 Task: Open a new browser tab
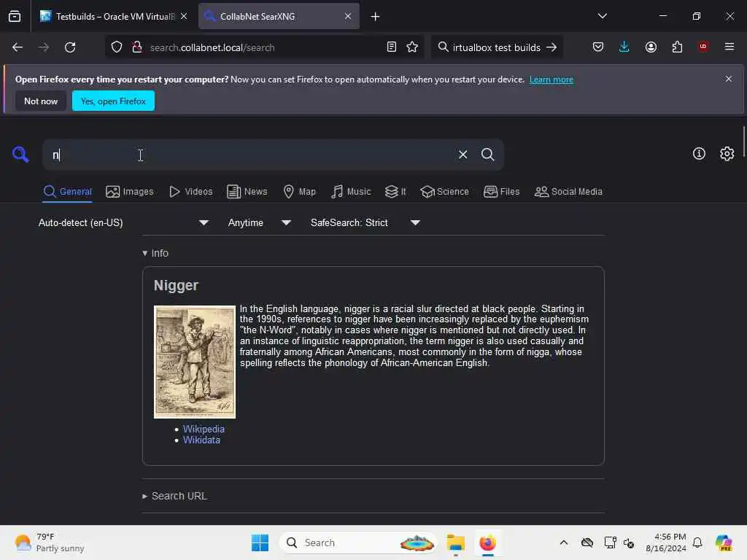(376, 17)
